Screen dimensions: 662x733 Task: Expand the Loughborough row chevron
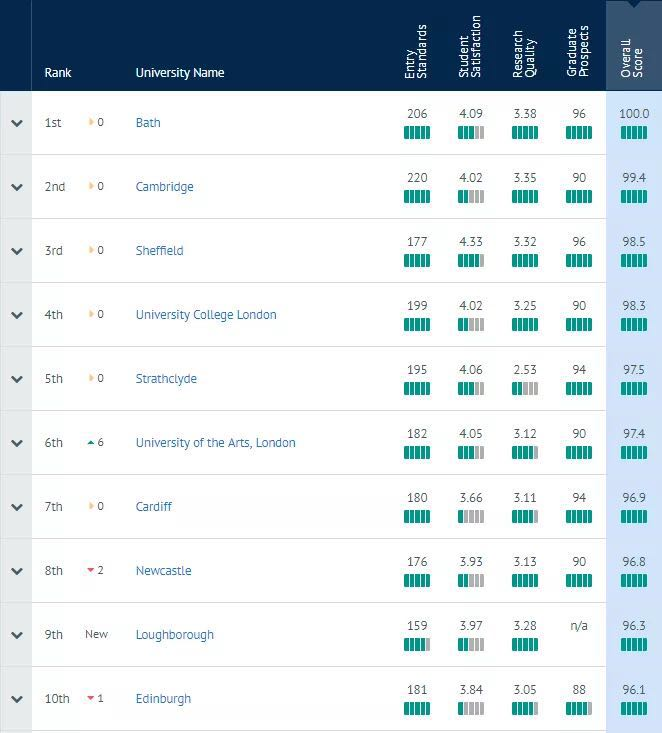16,635
